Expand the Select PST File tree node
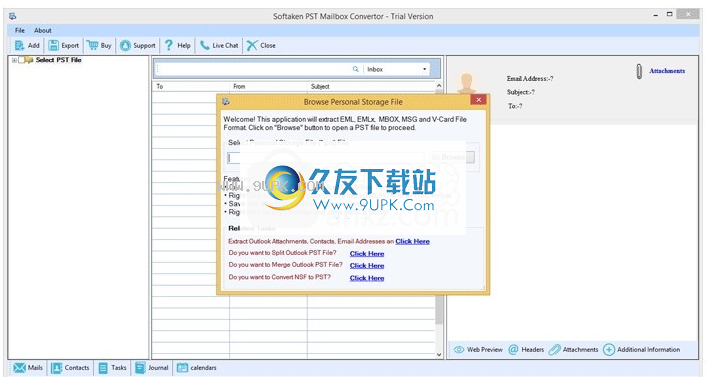The image size is (706, 377). (x=14, y=60)
